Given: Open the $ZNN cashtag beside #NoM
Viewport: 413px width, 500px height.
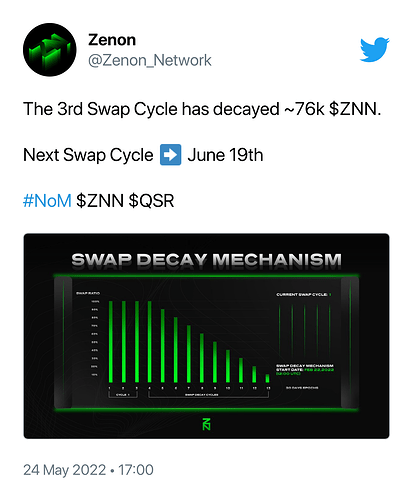Looking at the screenshot, I should (x=100, y=201).
